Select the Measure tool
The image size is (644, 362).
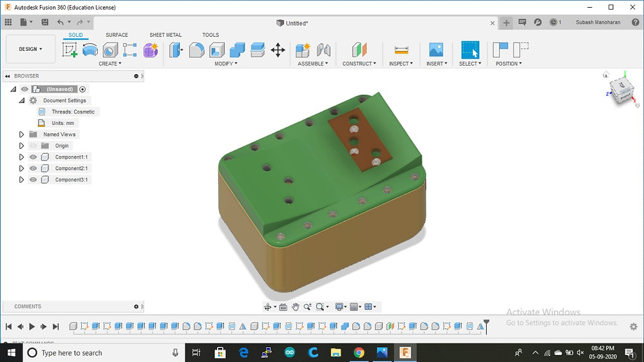[401, 50]
